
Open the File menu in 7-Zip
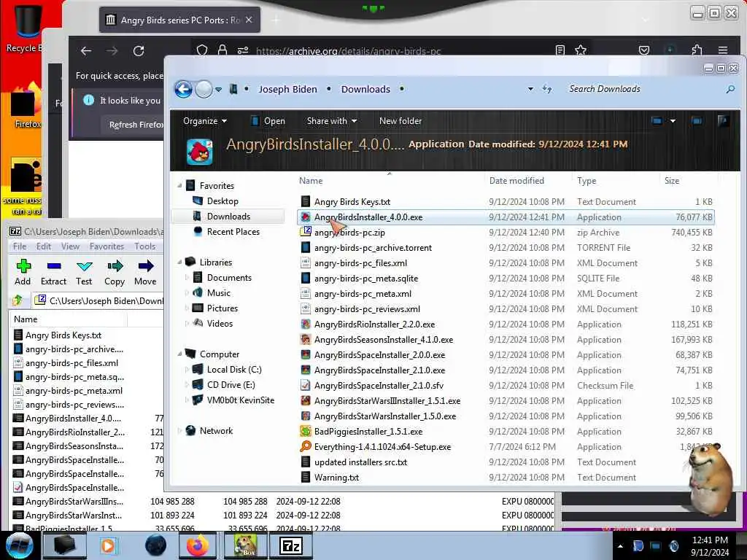(20, 246)
